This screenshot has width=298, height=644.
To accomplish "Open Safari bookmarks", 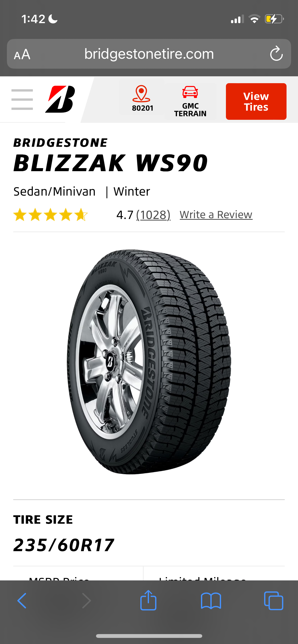I will coord(211,601).
